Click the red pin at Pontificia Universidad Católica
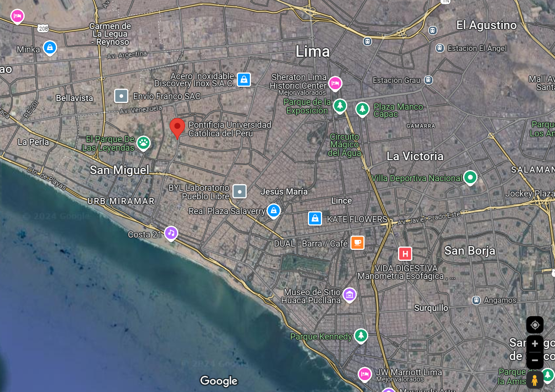The height and width of the screenshot is (392, 555). pyautogui.click(x=177, y=128)
